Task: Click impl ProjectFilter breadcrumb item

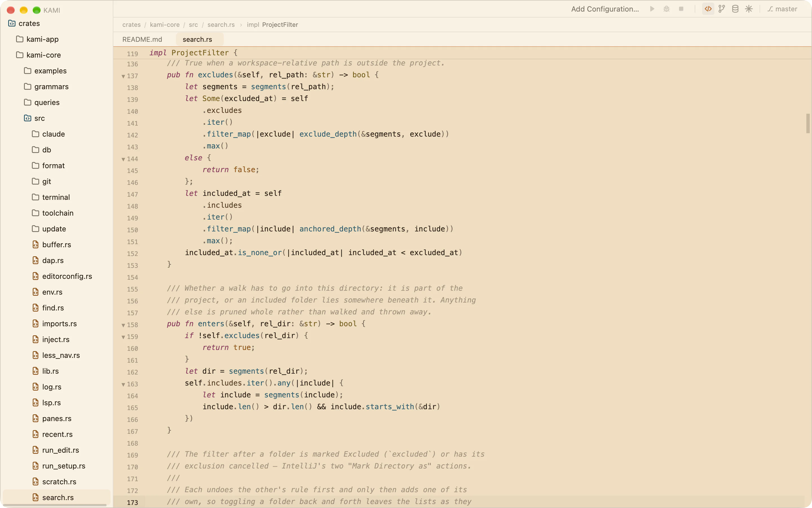Action: coord(272,25)
